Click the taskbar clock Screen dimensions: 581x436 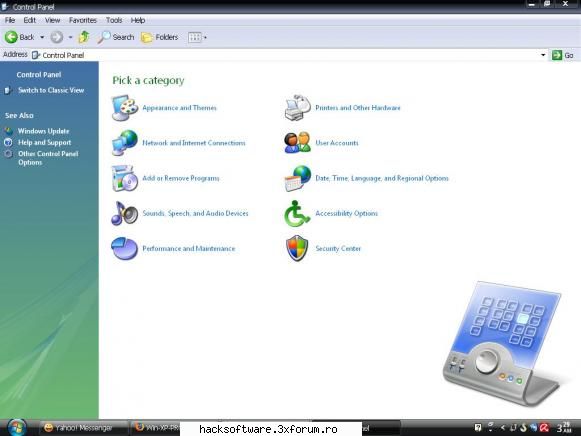pos(564,427)
